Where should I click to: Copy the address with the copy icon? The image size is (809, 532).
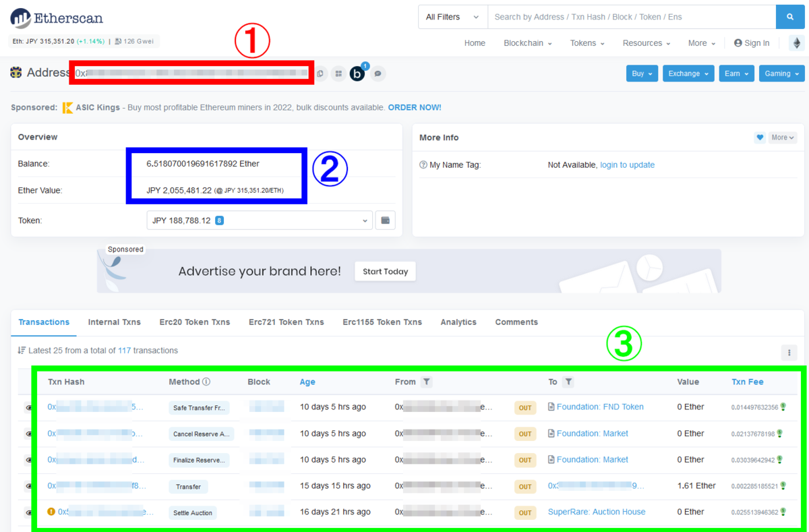click(320, 73)
